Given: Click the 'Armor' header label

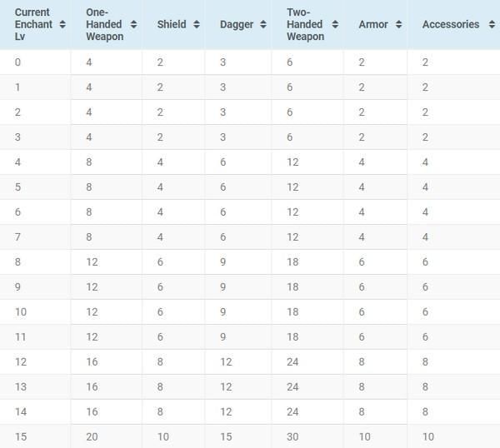Looking at the screenshot, I should tap(373, 25).
